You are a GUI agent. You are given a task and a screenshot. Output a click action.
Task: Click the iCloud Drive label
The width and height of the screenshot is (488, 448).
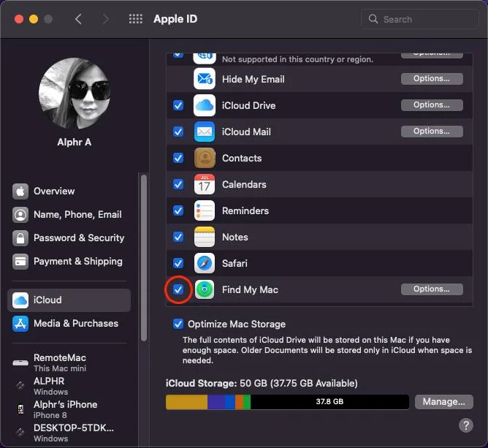[x=248, y=105]
